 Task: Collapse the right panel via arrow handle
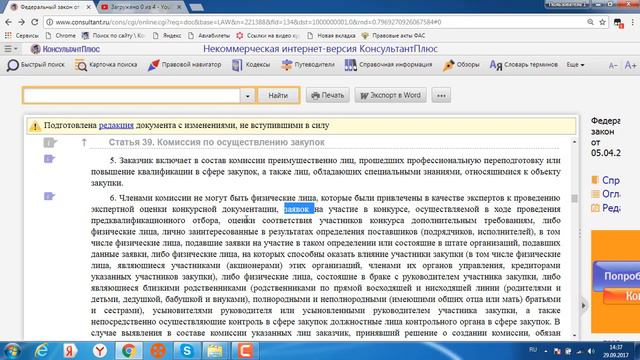[583, 305]
